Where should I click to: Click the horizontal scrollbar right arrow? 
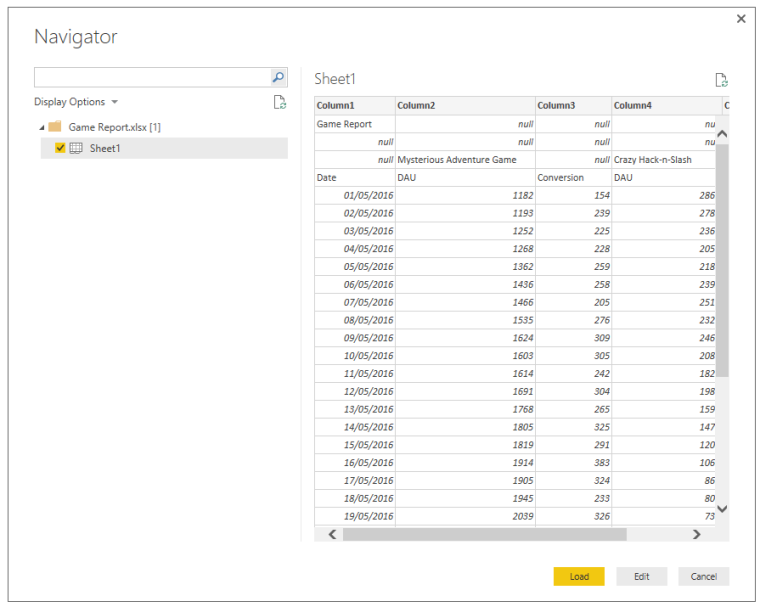[x=697, y=534]
